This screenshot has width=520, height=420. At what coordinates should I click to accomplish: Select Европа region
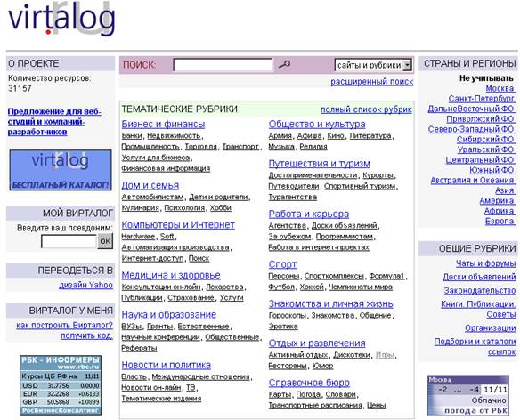(500, 221)
